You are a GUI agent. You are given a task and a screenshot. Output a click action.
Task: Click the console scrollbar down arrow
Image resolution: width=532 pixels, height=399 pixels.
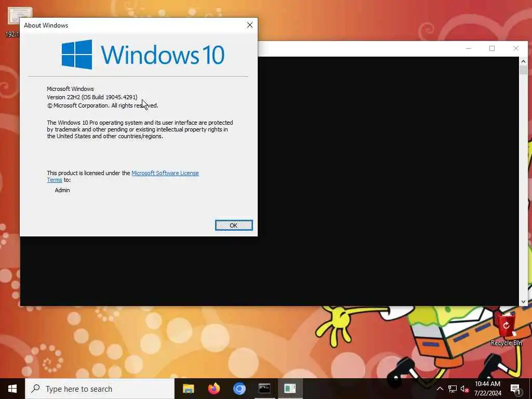tap(523, 301)
